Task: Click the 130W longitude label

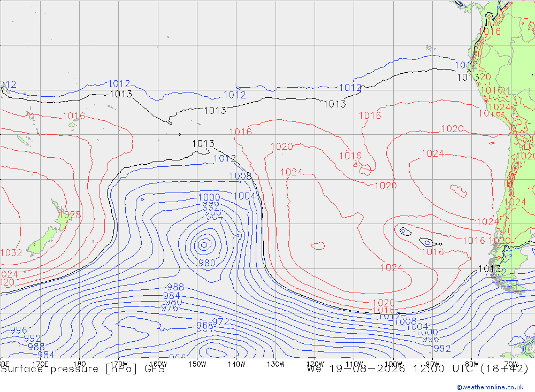Action: (276, 364)
